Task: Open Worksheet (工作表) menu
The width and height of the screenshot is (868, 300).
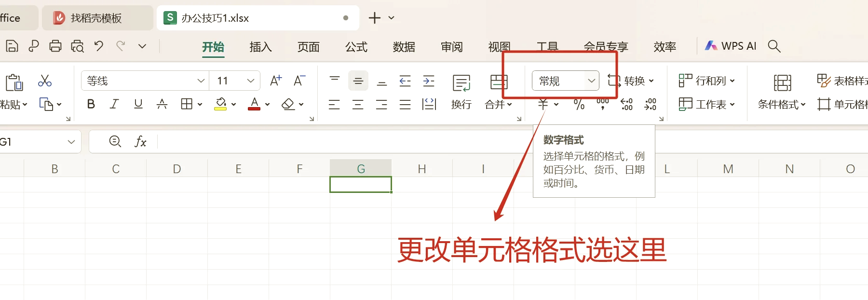Action: (x=706, y=104)
